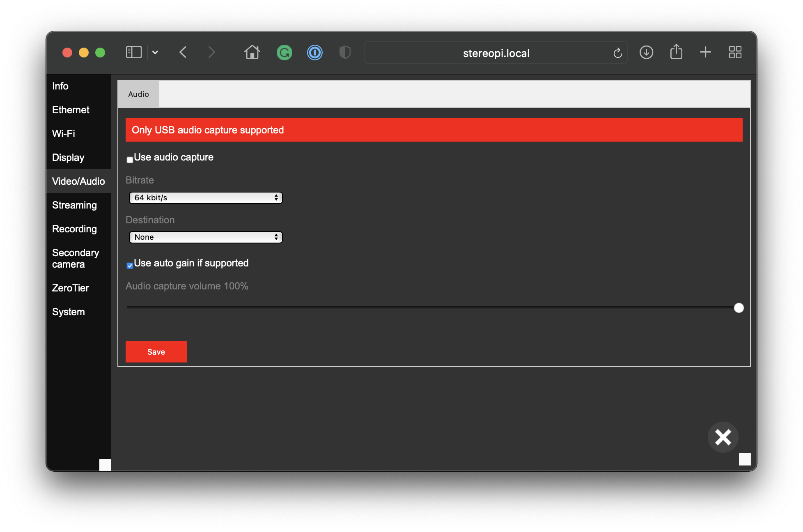Select the Audio tab
803x532 pixels.
click(x=138, y=94)
